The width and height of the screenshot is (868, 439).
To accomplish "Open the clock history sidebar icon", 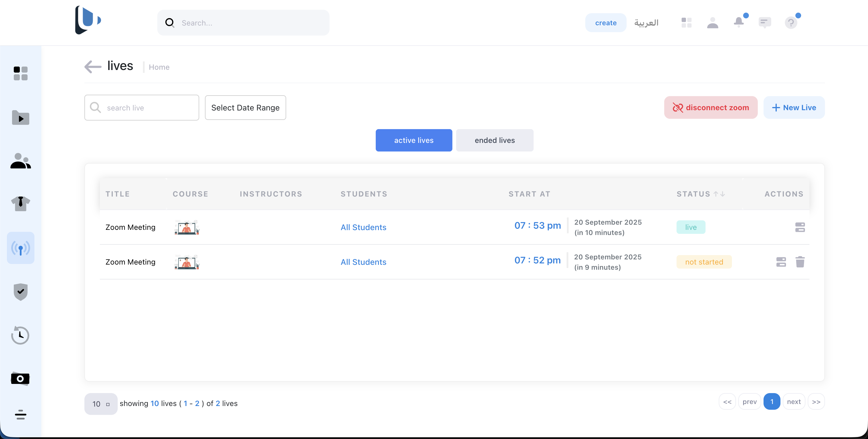I will [x=20, y=335].
